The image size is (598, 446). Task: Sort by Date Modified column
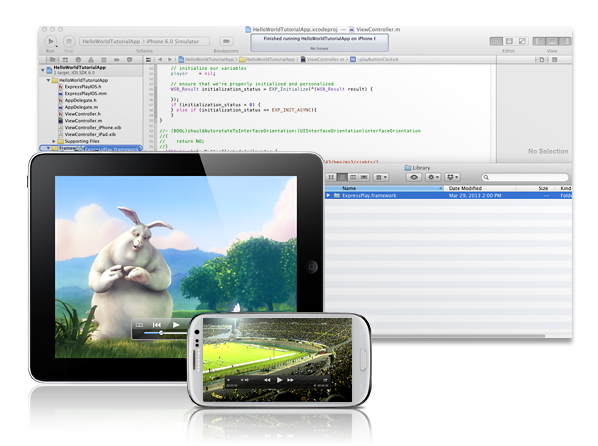pyautogui.click(x=479, y=188)
